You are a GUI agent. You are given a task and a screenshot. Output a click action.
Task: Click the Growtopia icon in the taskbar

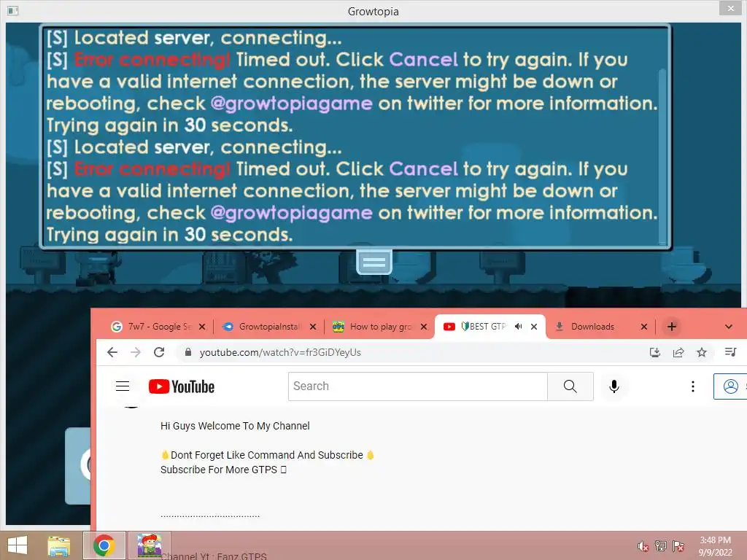pos(149,545)
